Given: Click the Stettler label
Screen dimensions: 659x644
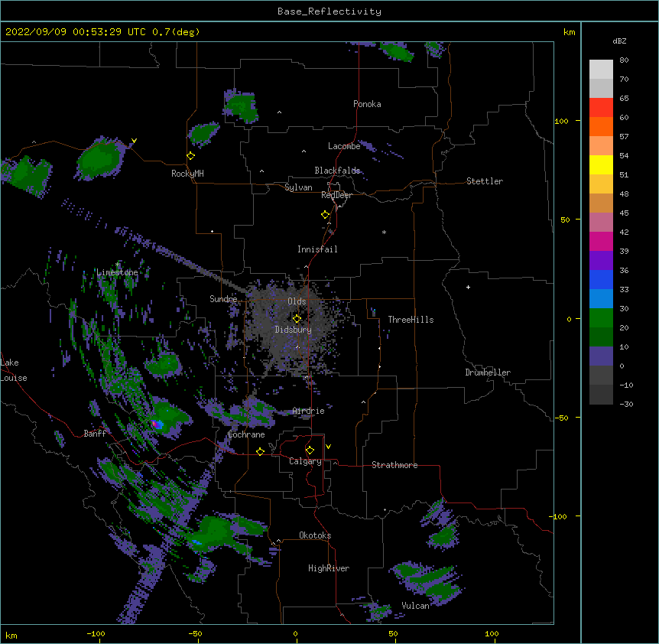Looking at the screenshot, I should (485, 181).
